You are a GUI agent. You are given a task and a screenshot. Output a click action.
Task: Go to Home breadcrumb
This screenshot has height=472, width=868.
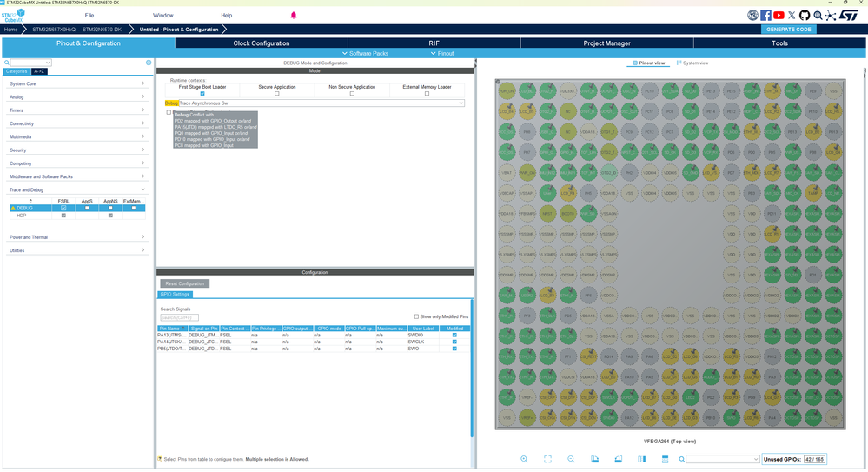[11, 30]
